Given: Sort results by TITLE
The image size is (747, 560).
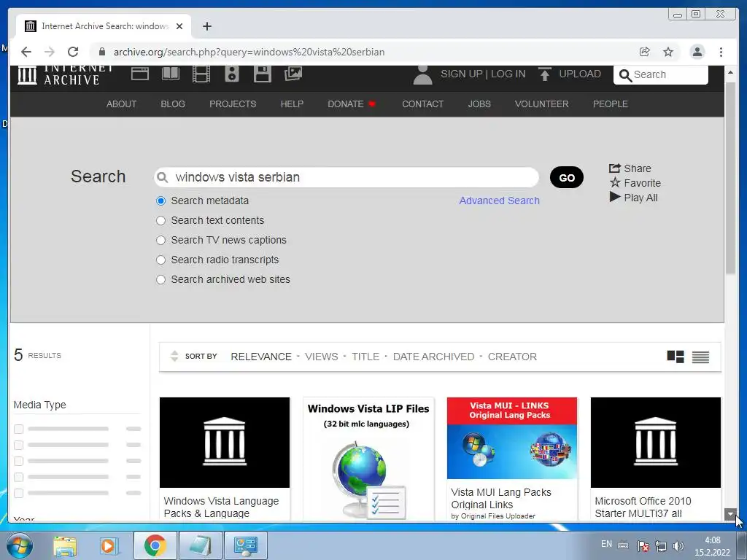Looking at the screenshot, I should [x=365, y=357].
